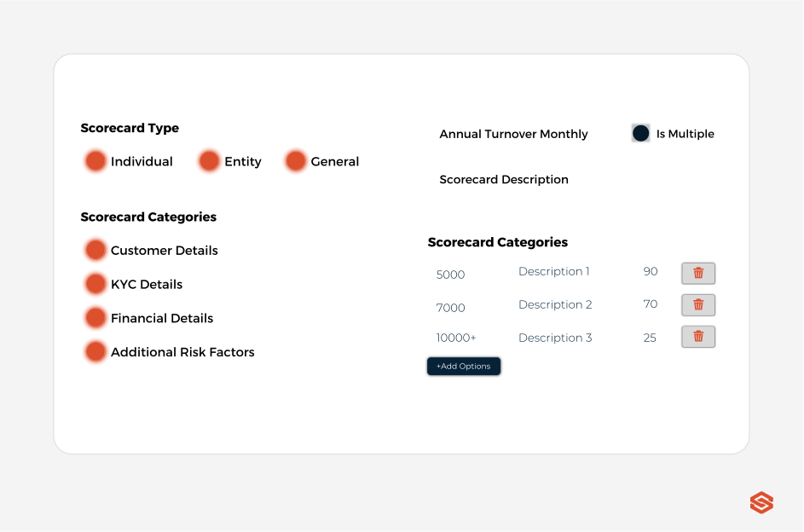Toggle the Is Multiple switch
The height and width of the screenshot is (532, 804).
coord(640,133)
